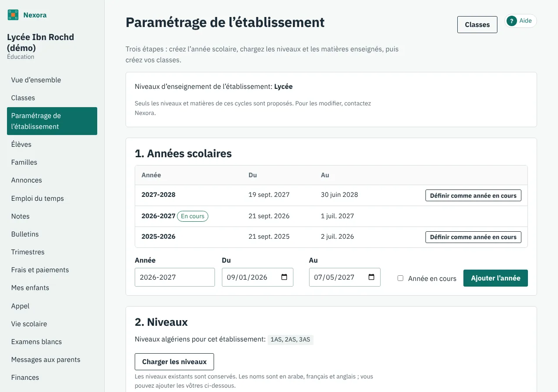Open the Aide help button
558x392 pixels.
(521, 21)
